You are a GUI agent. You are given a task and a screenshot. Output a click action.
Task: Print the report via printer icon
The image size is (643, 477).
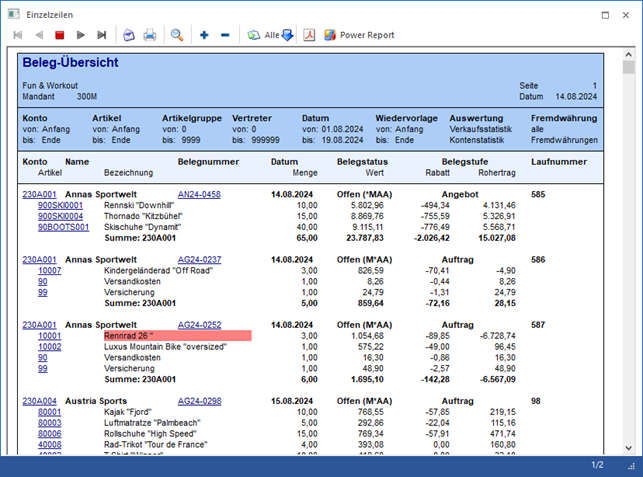(150, 35)
